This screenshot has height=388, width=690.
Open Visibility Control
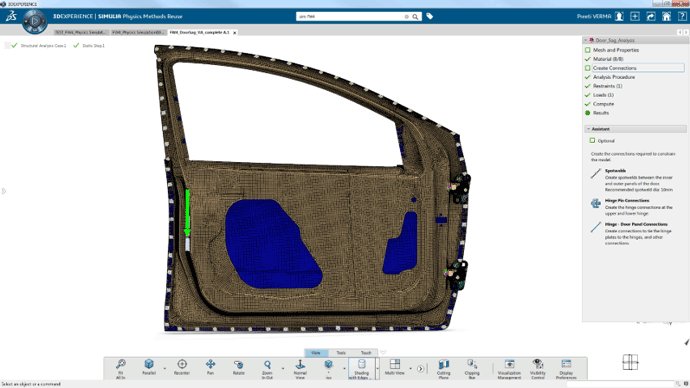click(538, 369)
